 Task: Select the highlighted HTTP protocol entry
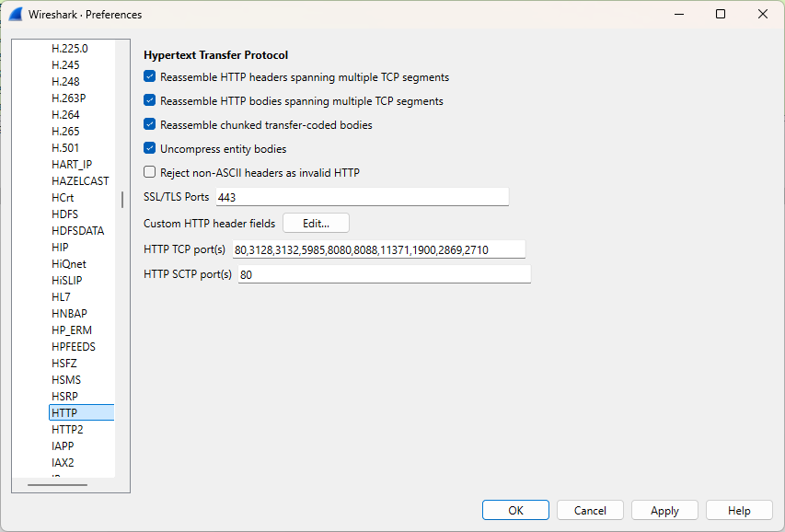point(82,412)
